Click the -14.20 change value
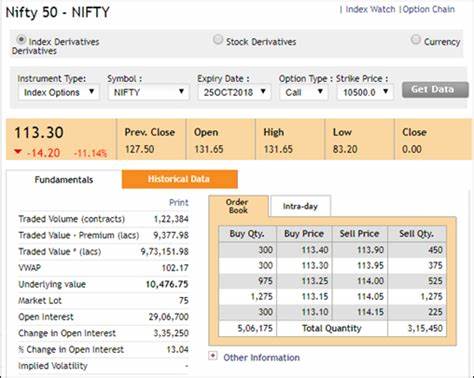The height and width of the screenshot is (378, 474). tap(44, 153)
